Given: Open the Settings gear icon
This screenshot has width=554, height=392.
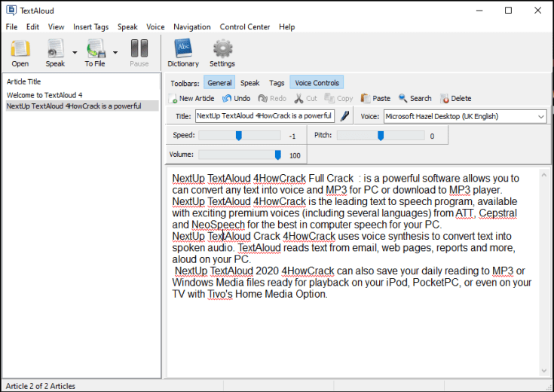Looking at the screenshot, I should tap(222, 48).
